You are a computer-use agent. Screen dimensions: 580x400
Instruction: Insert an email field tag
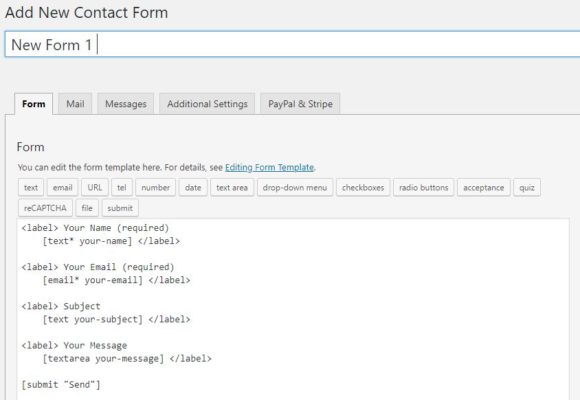[x=63, y=188]
